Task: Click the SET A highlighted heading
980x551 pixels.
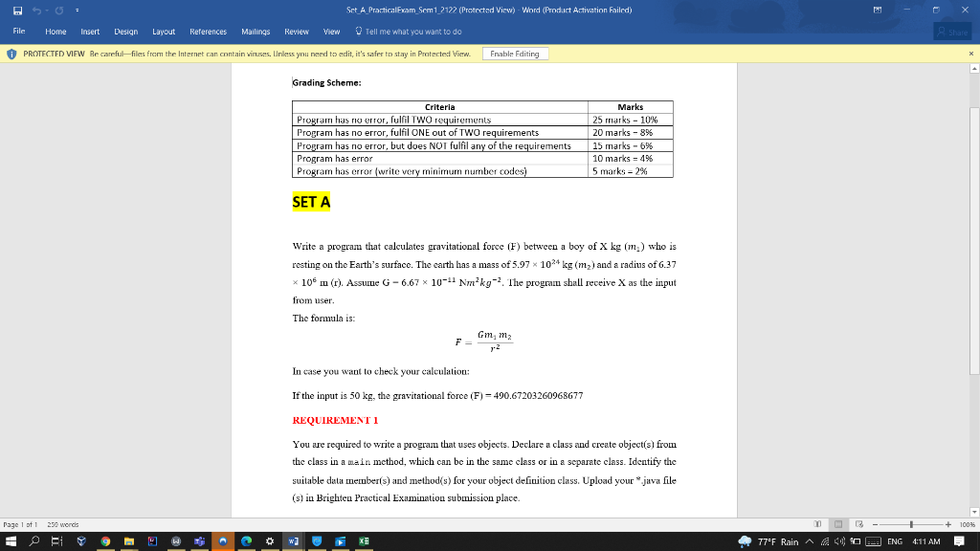Action: (x=311, y=202)
